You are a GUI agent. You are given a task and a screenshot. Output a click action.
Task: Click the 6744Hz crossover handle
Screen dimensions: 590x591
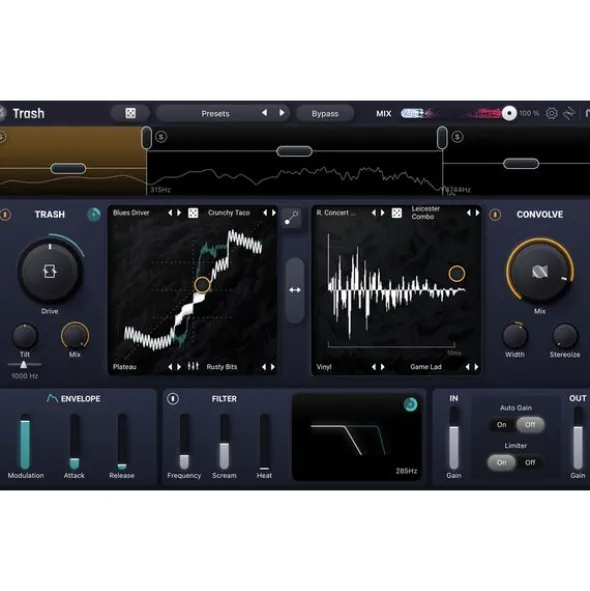tap(442, 137)
